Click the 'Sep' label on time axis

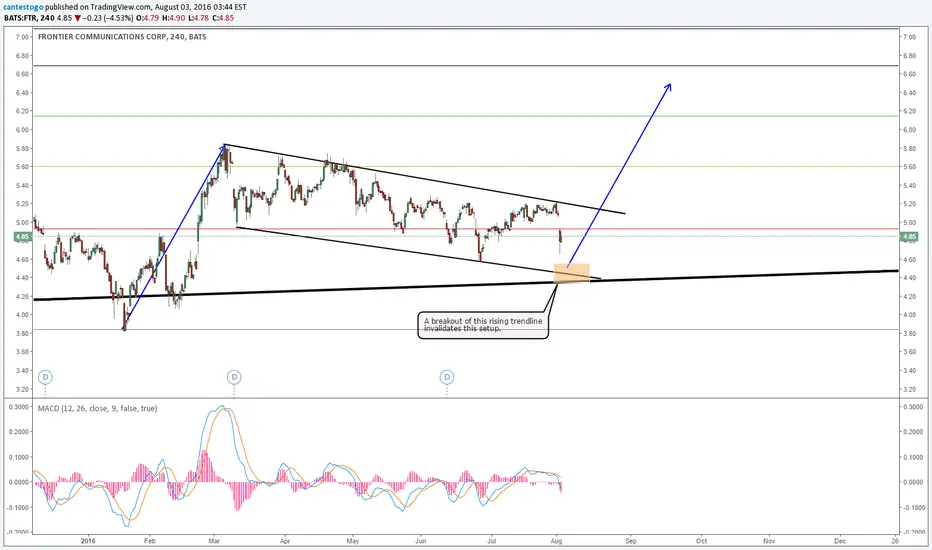coord(631,541)
